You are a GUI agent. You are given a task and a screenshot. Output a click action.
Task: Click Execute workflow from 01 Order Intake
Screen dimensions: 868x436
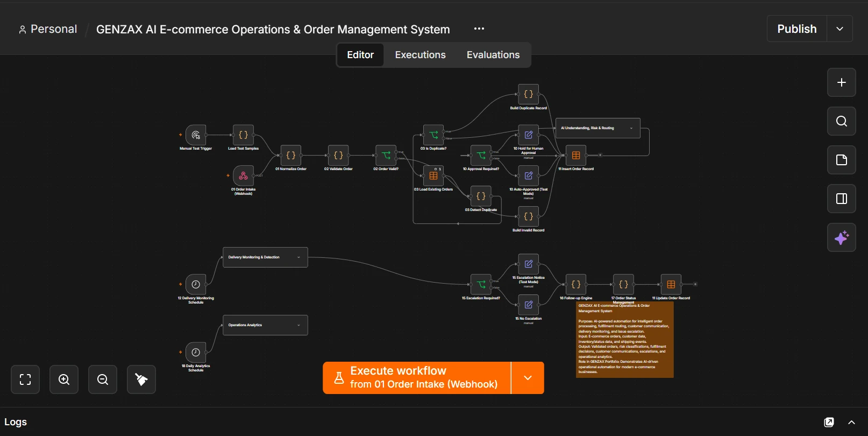[x=417, y=378]
